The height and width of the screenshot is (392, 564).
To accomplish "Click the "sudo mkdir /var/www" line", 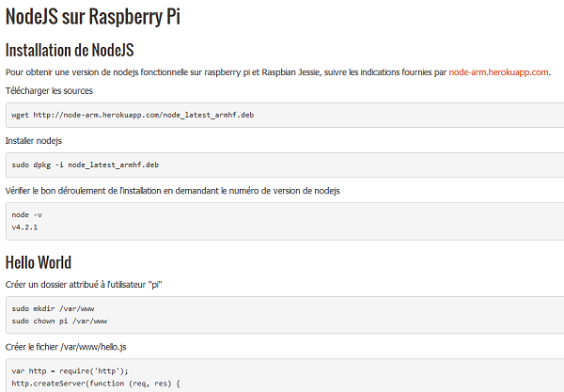I will coord(53,308).
